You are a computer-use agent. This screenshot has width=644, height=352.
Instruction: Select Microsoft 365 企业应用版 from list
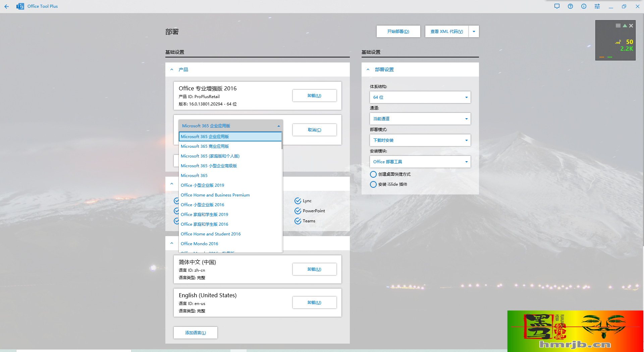(x=230, y=137)
